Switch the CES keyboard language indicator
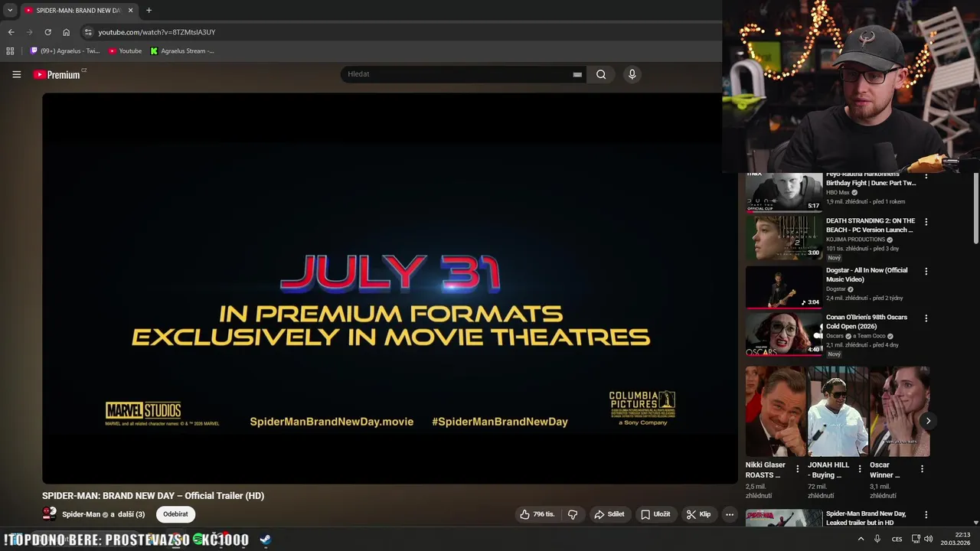Image resolution: width=980 pixels, height=551 pixels. [897, 539]
